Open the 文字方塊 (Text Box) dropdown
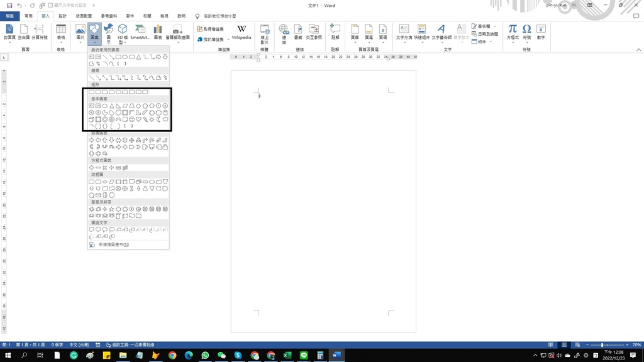The image size is (644, 362). click(404, 33)
